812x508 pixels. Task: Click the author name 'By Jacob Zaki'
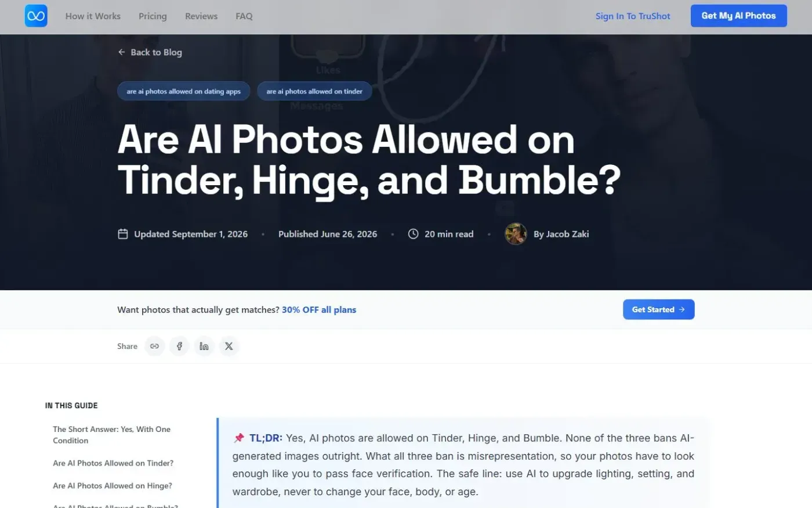coord(561,234)
